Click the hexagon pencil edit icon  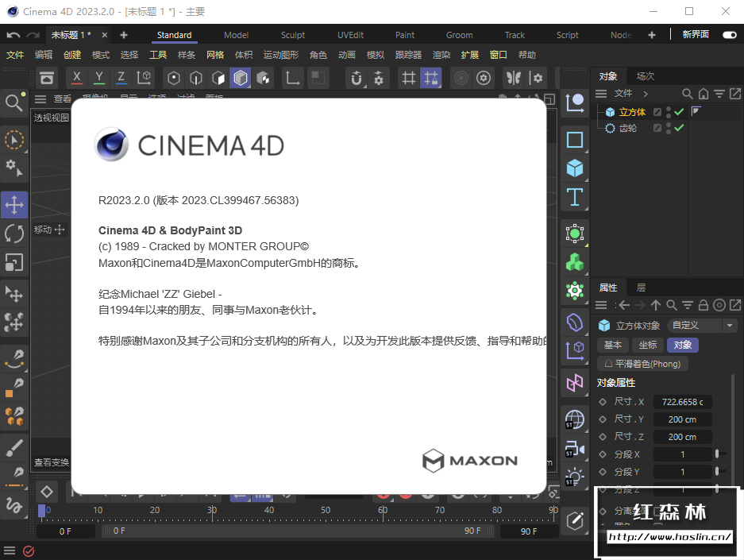point(575,520)
